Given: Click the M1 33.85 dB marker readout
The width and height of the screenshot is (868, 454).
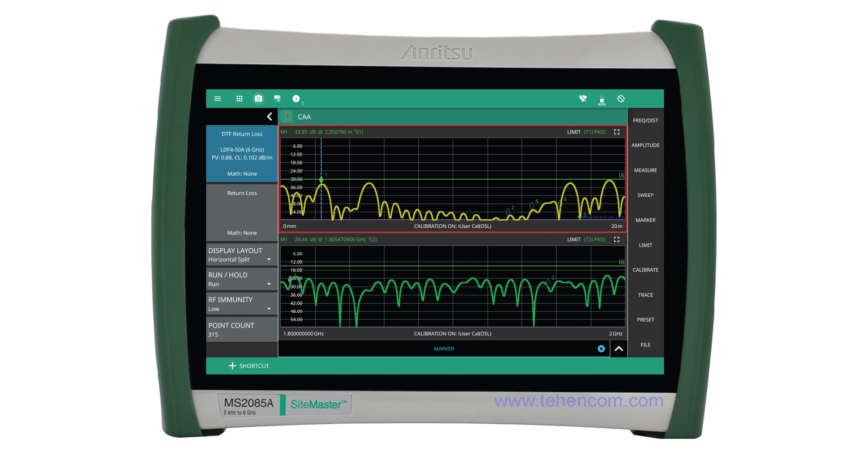Looking at the screenshot, I should pyautogui.click(x=322, y=132).
